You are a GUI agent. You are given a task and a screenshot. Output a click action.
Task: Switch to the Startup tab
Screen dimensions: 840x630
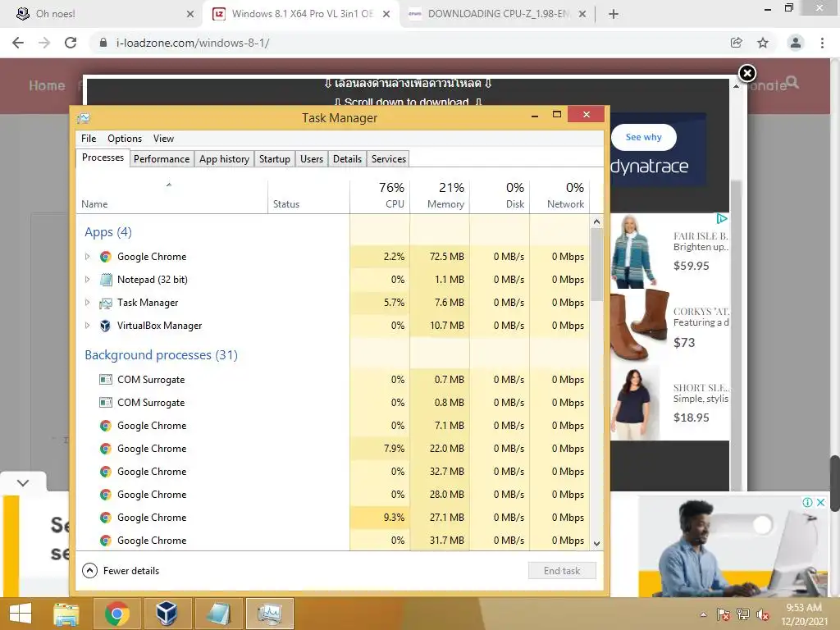coord(275,159)
